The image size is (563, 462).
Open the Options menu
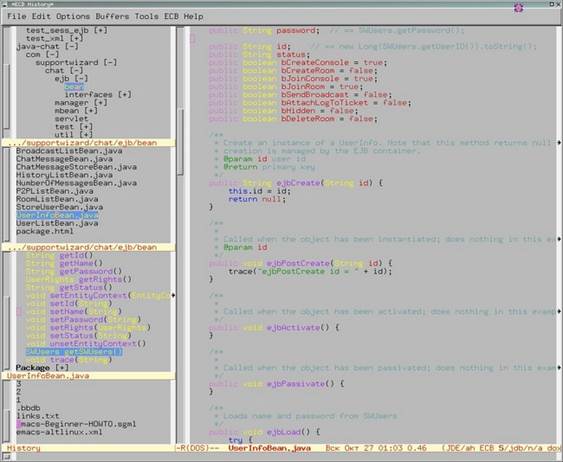point(73,17)
